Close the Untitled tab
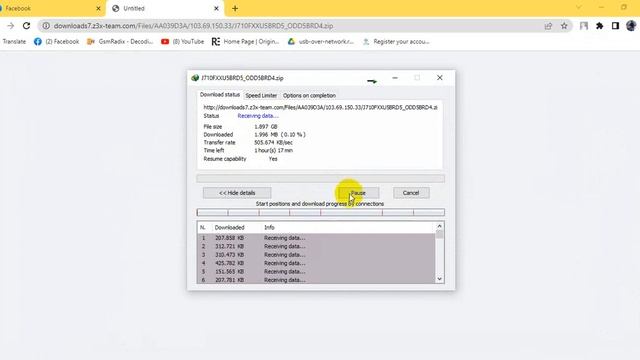This screenshot has height=360, width=640. tap(216, 8)
